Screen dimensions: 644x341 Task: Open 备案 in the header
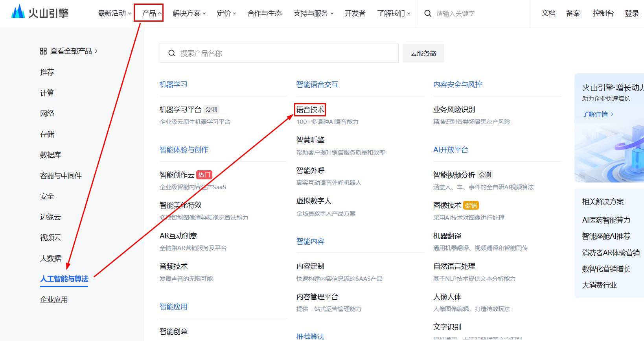click(x=573, y=13)
